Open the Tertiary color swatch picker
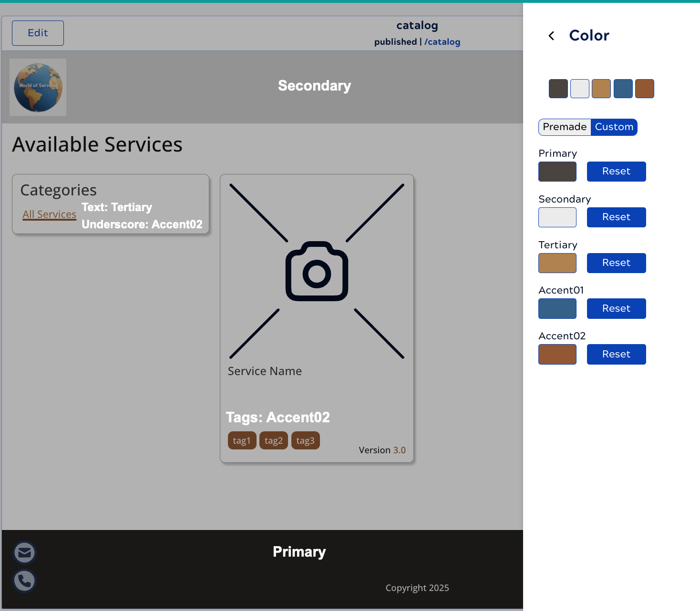Image resolution: width=700 pixels, height=611 pixels. point(557,263)
